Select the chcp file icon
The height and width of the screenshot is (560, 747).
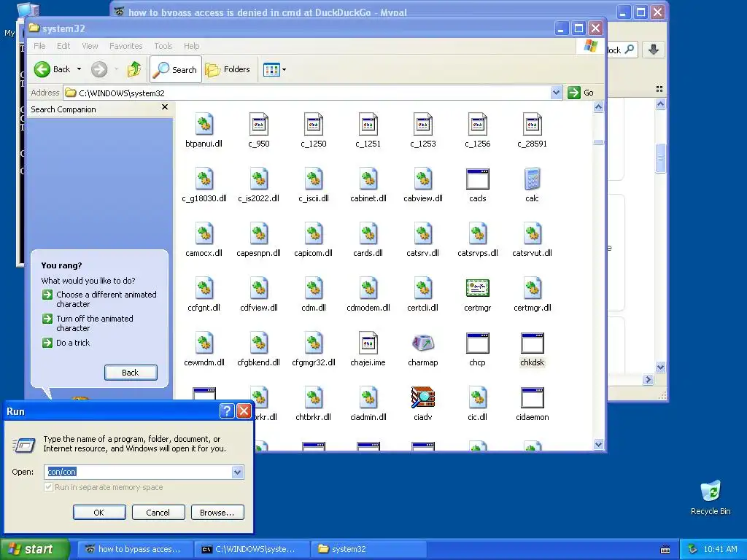point(477,343)
